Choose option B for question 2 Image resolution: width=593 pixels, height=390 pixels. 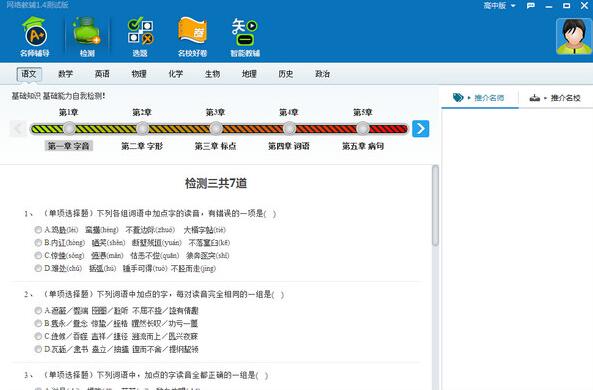pos(38,323)
